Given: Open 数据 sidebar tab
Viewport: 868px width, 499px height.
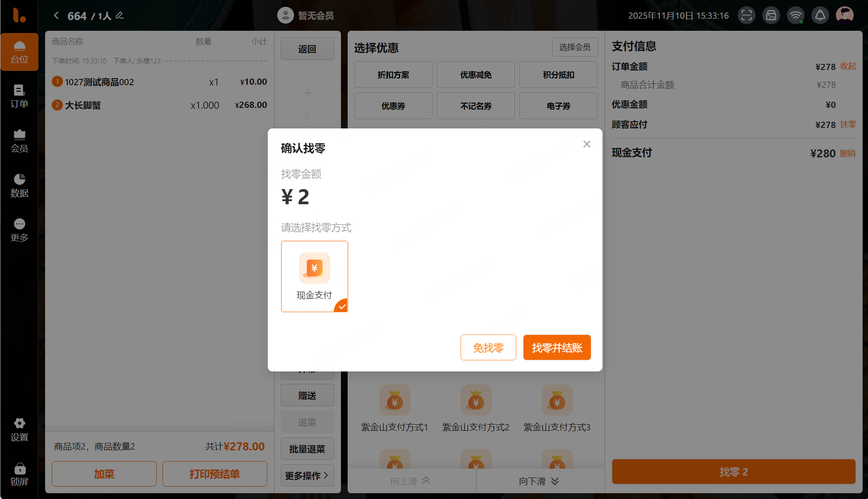Looking at the screenshot, I should 19,185.
